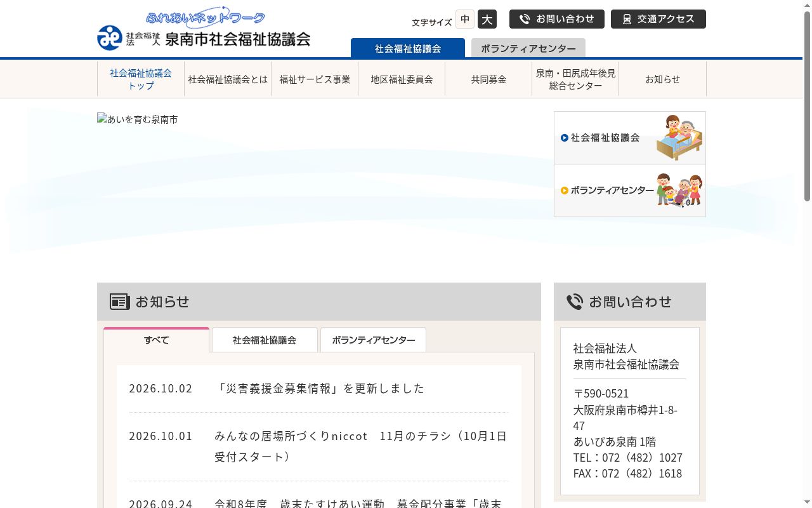Screen dimensions: 812x508
Task: Open 福祉サービス事業 menu item
Action: 315,79
